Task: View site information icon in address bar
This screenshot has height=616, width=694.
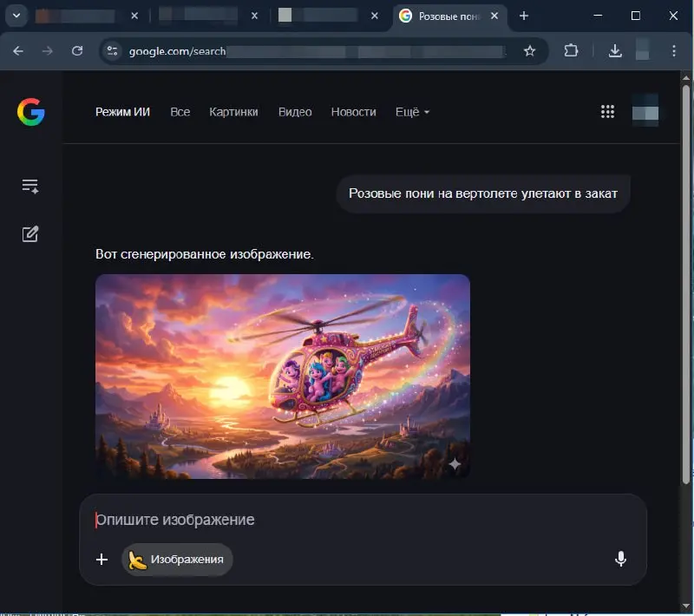Action: [113, 51]
